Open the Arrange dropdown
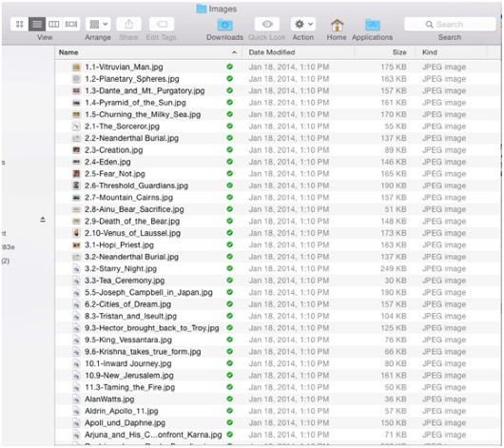 (98, 24)
